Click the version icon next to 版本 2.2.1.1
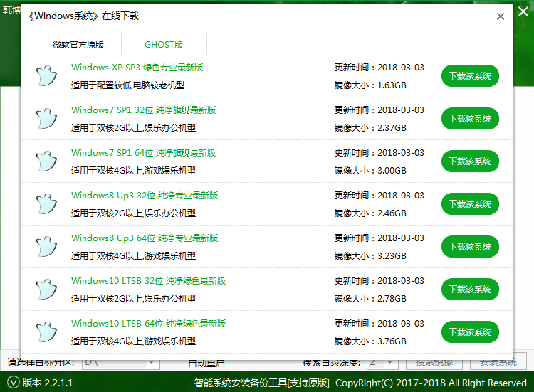534x392 pixels. 12,383
